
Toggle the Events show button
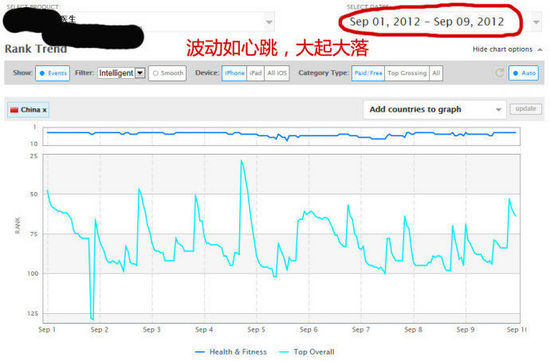(x=53, y=73)
